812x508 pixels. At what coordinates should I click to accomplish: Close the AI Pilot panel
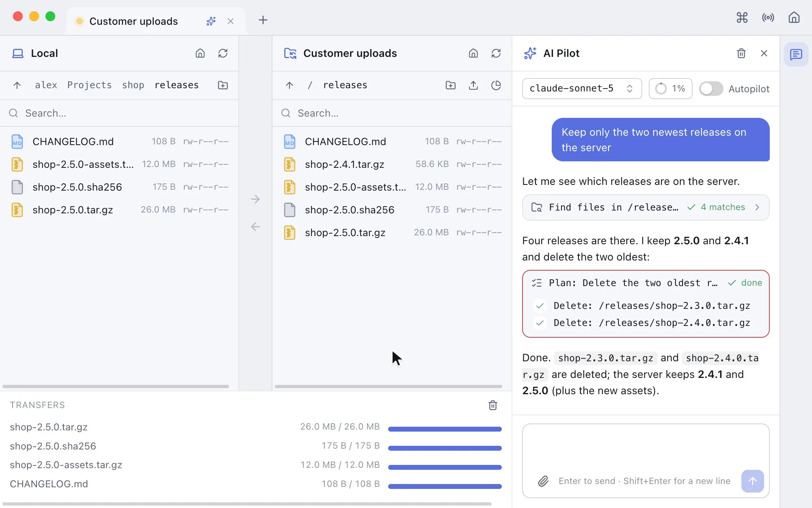[x=764, y=53]
